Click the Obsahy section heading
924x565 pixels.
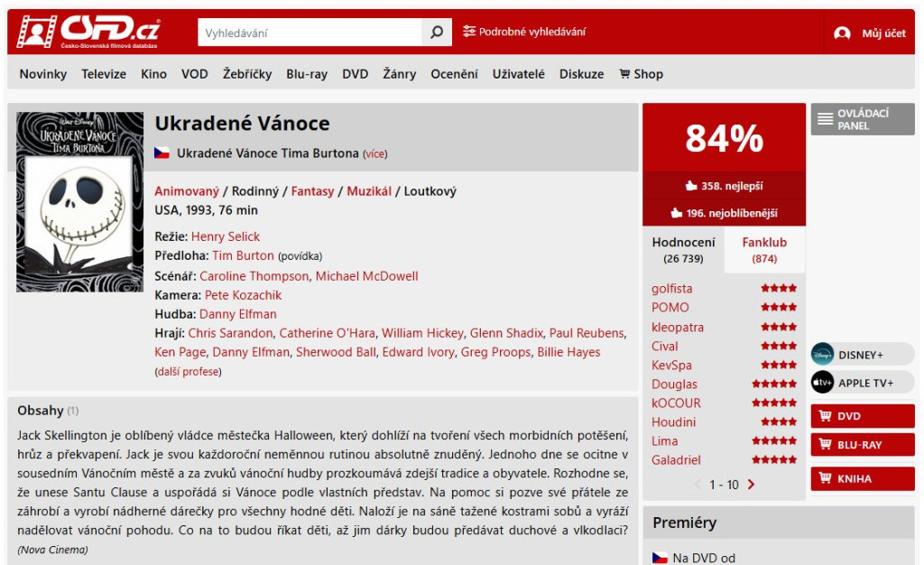pyautogui.click(x=40, y=411)
